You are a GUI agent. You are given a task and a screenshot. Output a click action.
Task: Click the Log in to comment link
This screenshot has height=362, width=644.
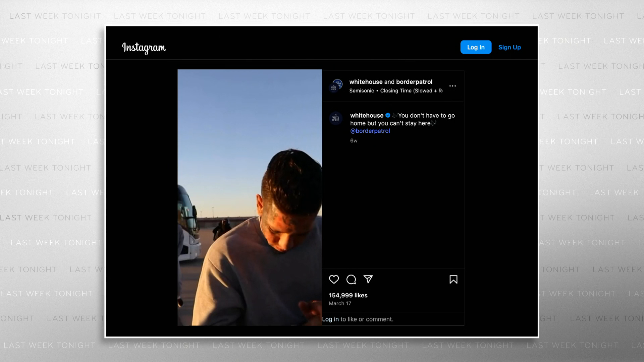point(330,319)
